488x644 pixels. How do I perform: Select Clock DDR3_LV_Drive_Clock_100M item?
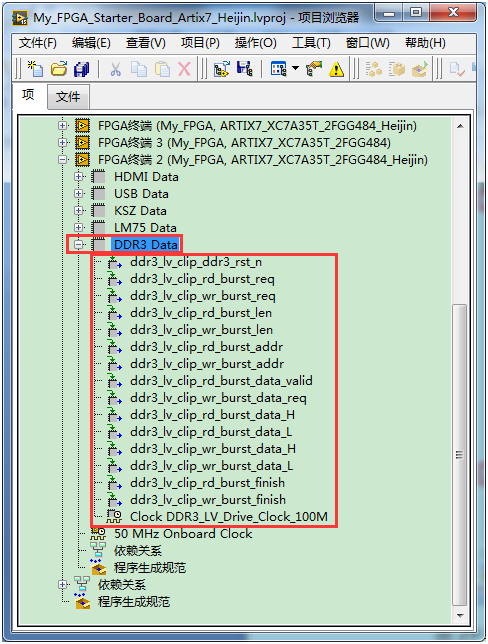click(229, 517)
